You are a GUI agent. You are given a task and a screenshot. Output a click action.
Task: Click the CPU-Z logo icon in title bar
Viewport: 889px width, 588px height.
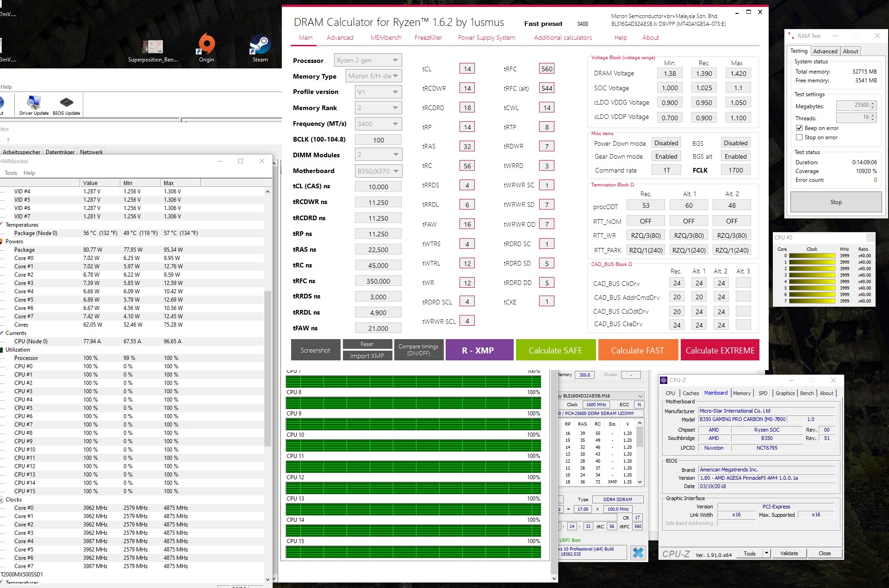(x=664, y=380)
